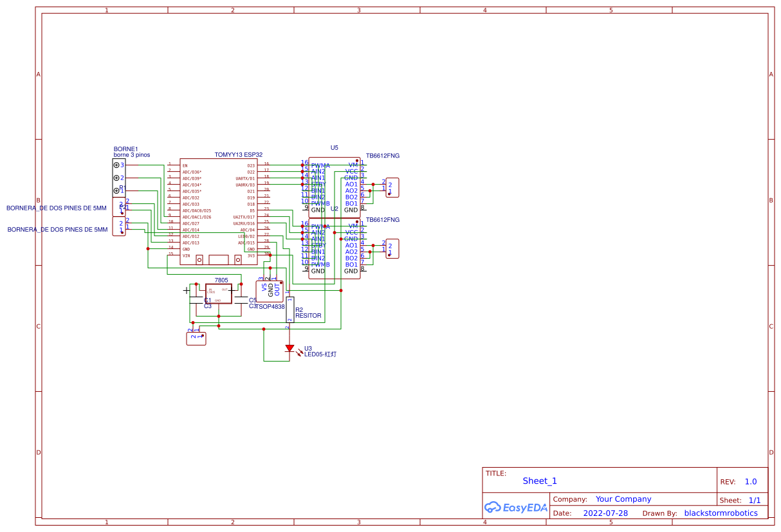Click the Sheet_1 title text

pyautogui.click(x=539, y=481)
